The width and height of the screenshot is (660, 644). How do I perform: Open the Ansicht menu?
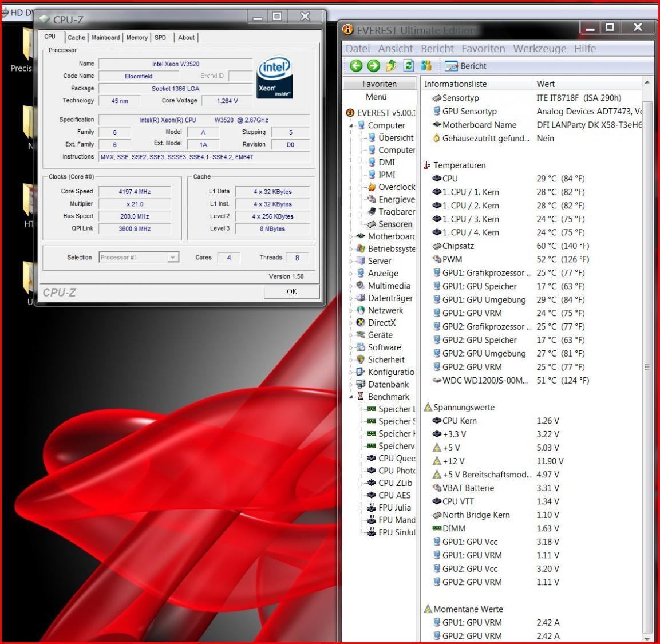[395, 49]
